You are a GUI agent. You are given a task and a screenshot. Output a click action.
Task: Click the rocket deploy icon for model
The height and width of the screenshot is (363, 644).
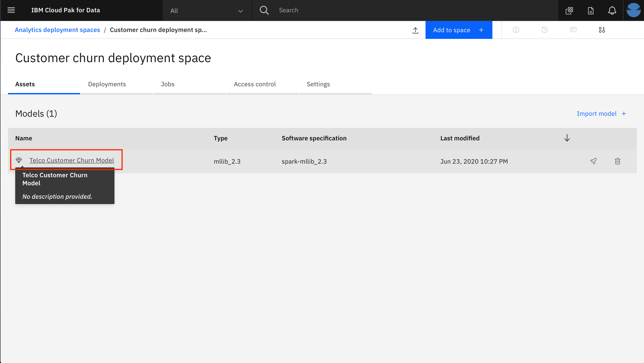593,161
